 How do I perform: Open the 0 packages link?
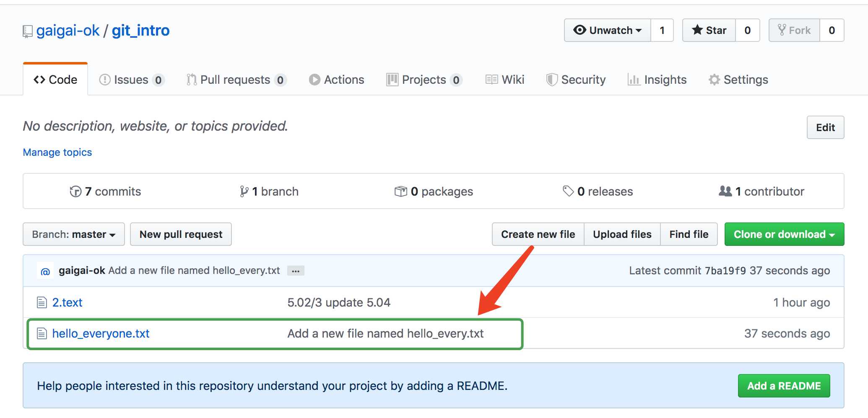click(434, 191)
